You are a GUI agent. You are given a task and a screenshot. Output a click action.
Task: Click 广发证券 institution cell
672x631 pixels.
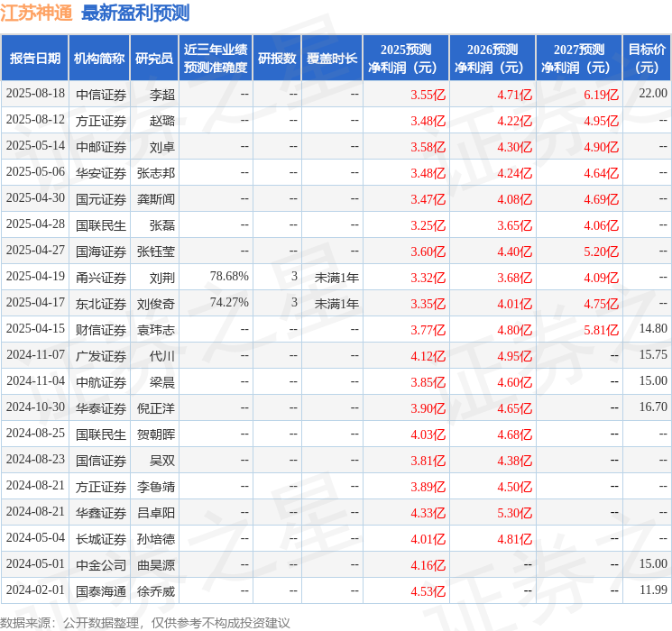coord(101,355)
